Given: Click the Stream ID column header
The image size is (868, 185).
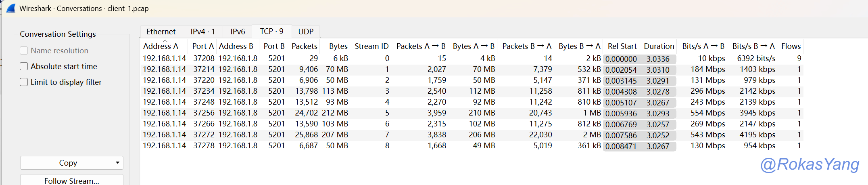Looking at the screenshot, I should tap(371, 46).
